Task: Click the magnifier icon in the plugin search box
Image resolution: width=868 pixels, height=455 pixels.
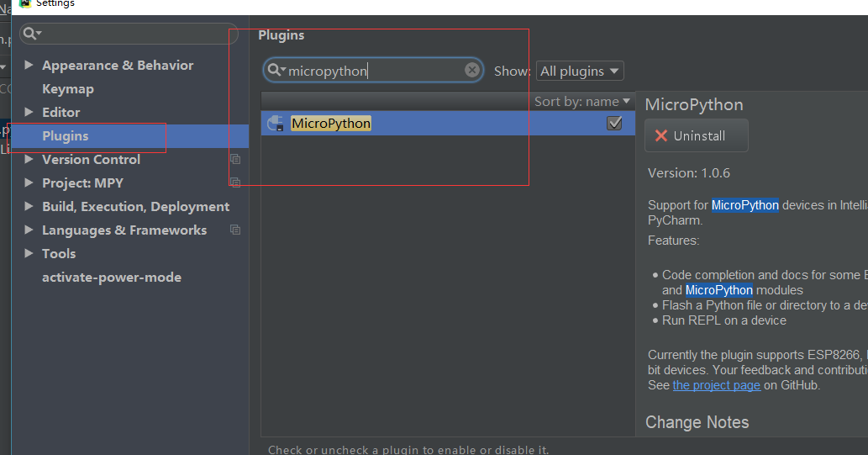Action: tap(275, 71)
